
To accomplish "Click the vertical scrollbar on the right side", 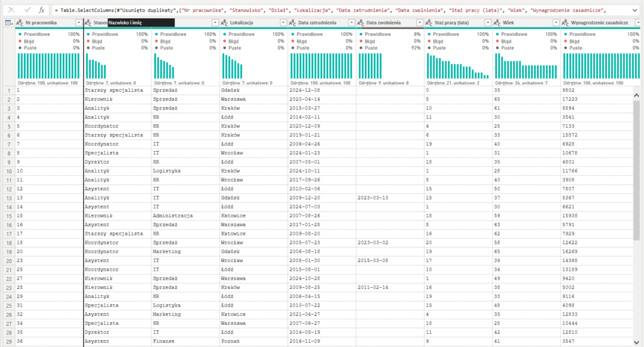I will [x=636, y=189].
